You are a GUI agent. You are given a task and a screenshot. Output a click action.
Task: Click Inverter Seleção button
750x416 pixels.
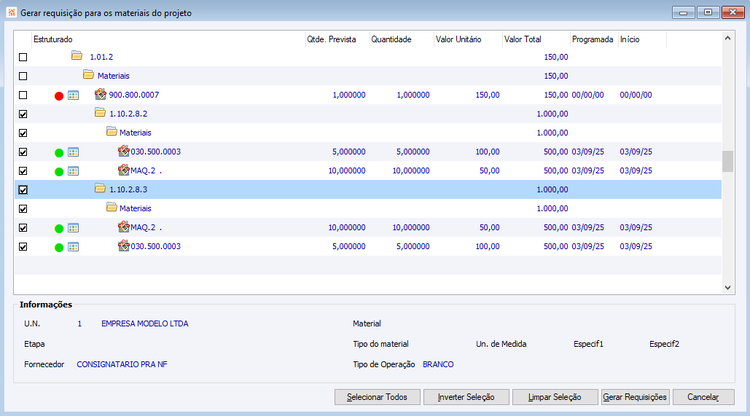pos(466,397)
